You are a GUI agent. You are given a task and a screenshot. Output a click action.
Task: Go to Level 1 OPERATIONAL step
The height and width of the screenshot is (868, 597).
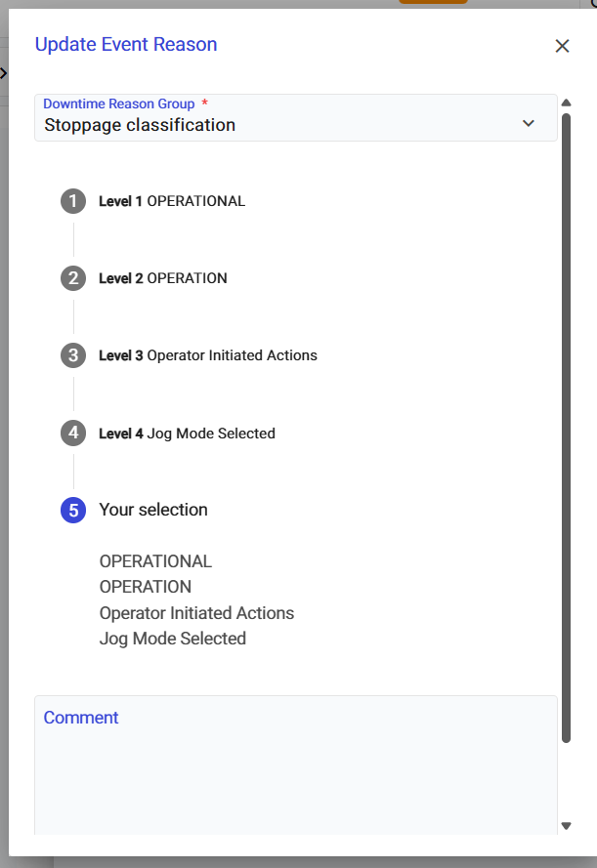172,201
